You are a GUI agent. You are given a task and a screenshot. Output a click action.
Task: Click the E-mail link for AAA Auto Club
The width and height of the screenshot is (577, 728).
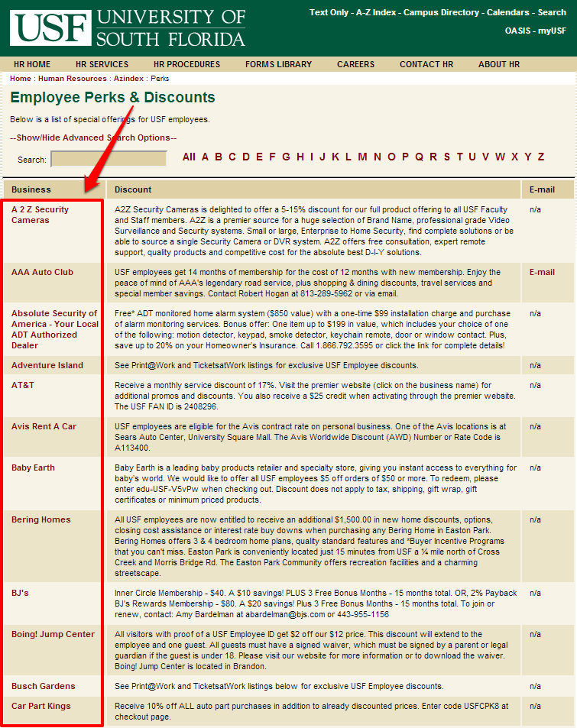[x=542, y=273]
